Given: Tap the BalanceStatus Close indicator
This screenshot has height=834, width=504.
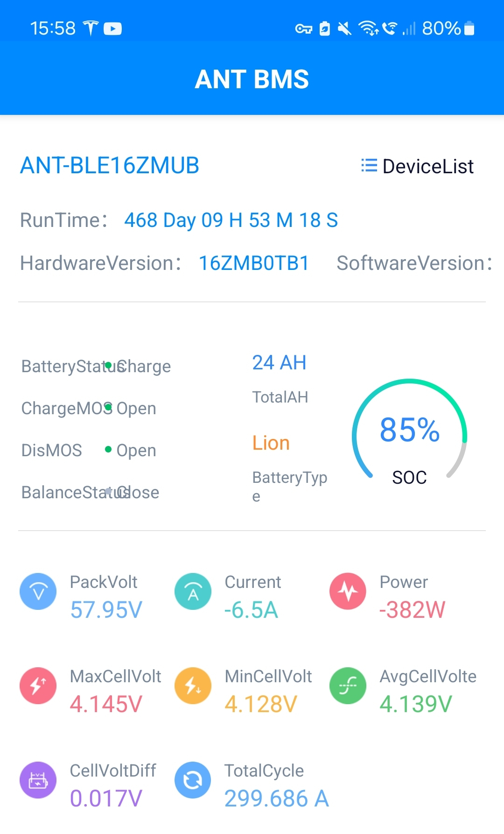Looking at the screenshot, I should 138,492.
